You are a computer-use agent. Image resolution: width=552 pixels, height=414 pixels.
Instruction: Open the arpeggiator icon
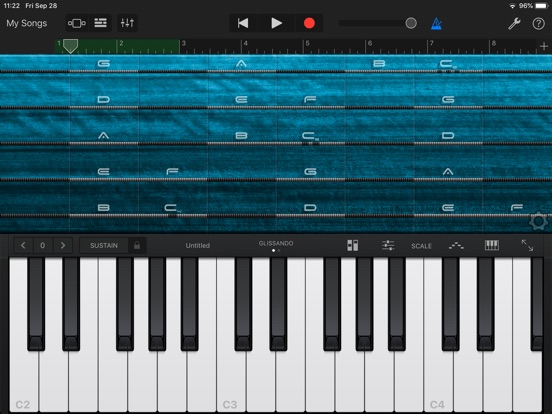[x=456, y=245]
